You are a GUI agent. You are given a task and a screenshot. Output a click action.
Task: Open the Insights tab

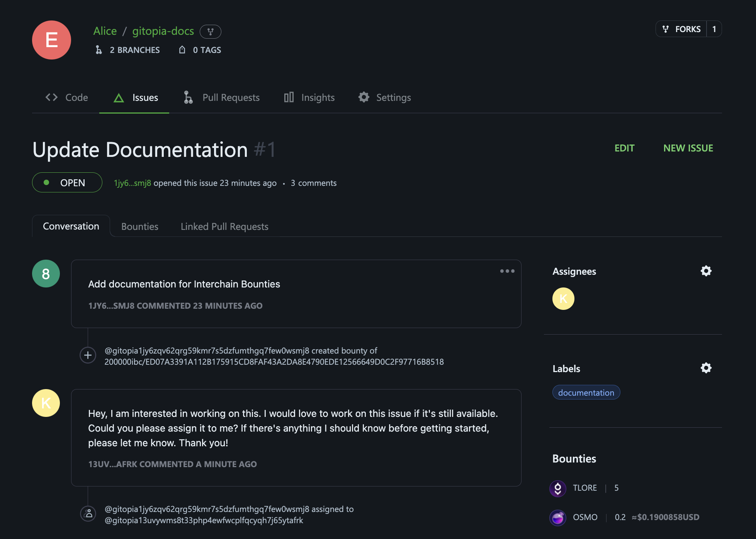(x=309, y=97)
